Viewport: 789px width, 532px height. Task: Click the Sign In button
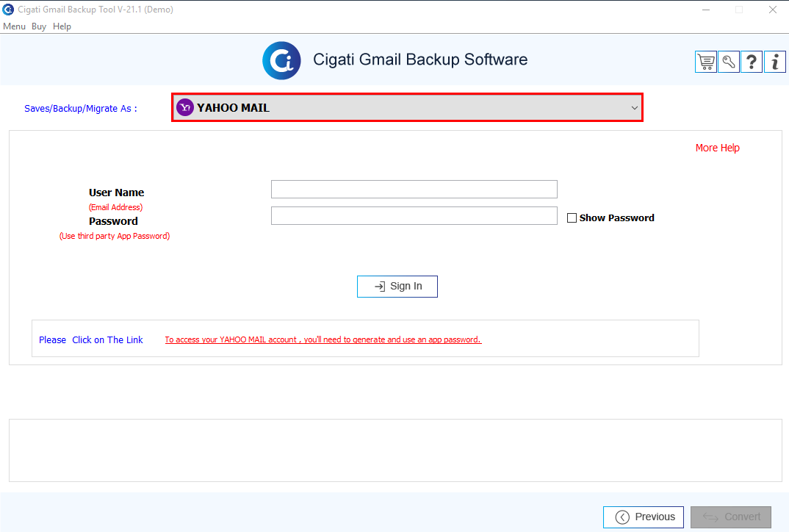click(397, 287)
